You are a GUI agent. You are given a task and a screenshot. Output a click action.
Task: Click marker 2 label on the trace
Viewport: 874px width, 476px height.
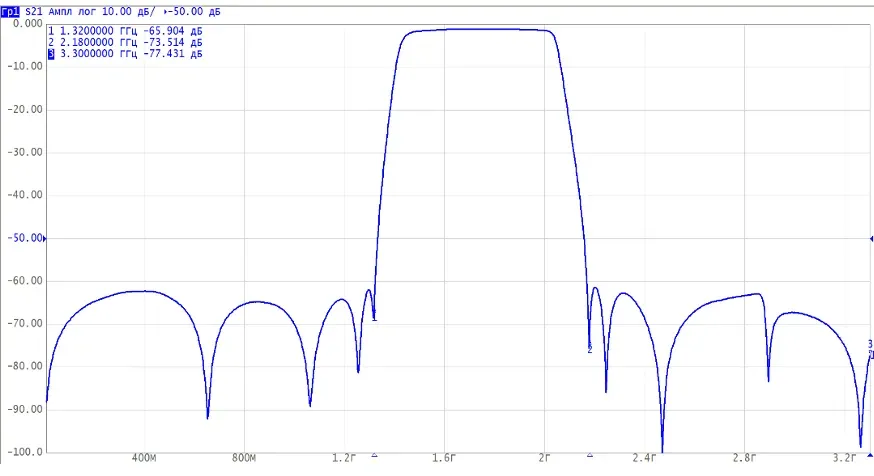coord(590,349)
